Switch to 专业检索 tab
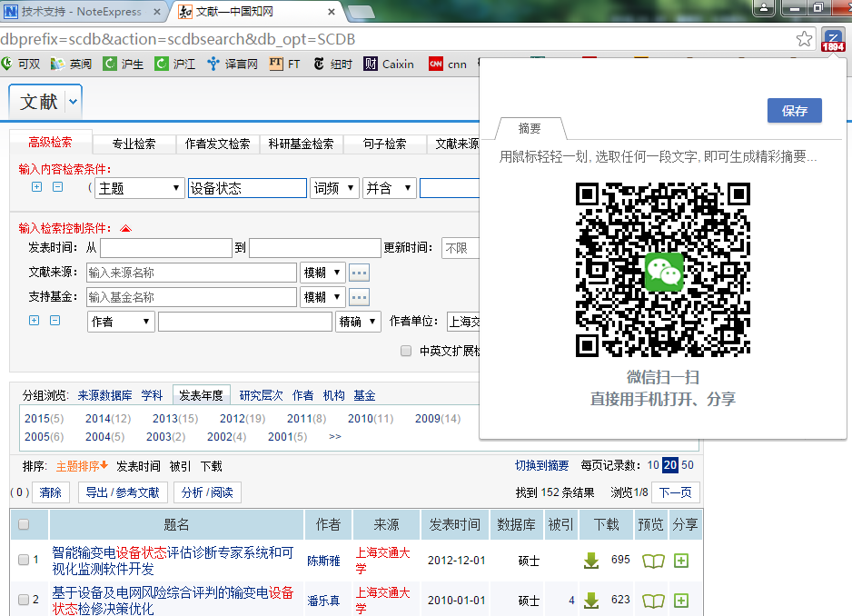852x616 pixels. click(134, 144)
